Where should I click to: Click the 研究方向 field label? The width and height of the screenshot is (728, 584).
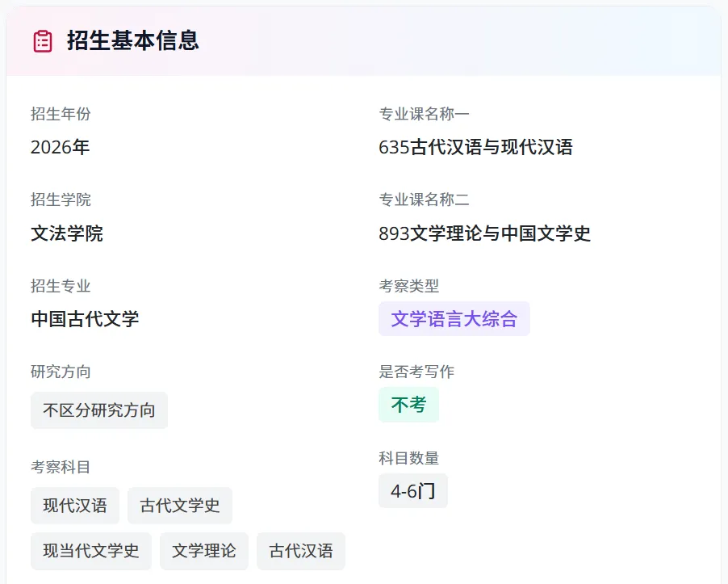point(61,372)
